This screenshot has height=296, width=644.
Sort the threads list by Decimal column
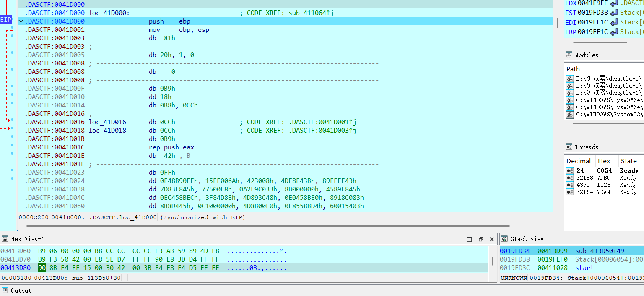point(579,161)
